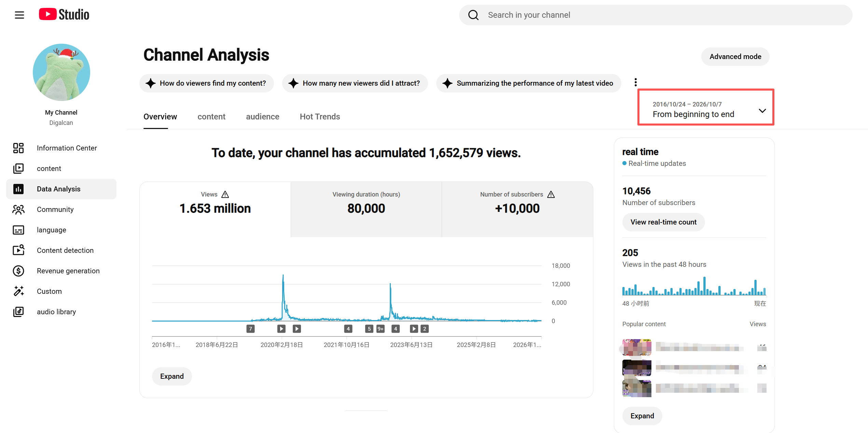The width and height of the screenshot is (868, 433).
Task: Open the Custom magic wand icon
Action: (18, 291)
